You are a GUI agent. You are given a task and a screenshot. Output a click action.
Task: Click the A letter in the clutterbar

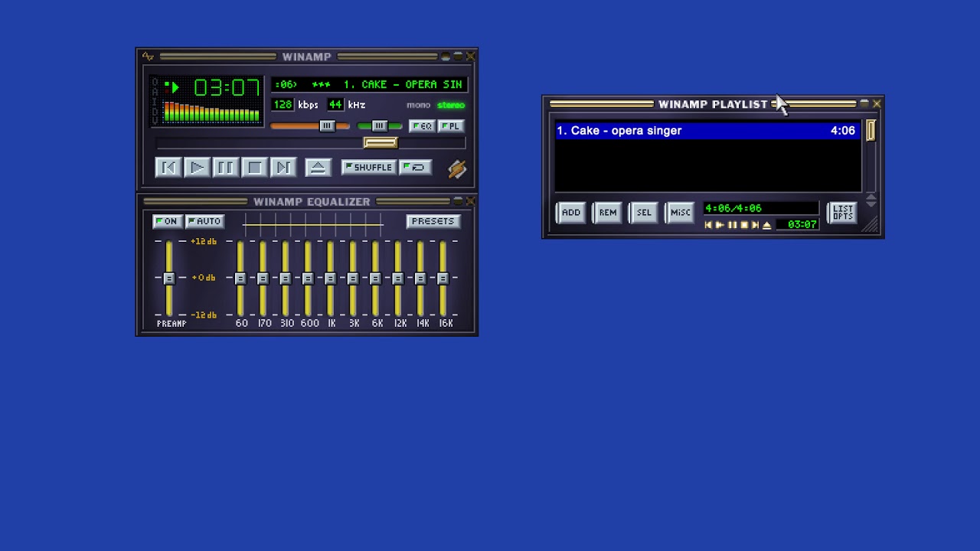(155, 92)
